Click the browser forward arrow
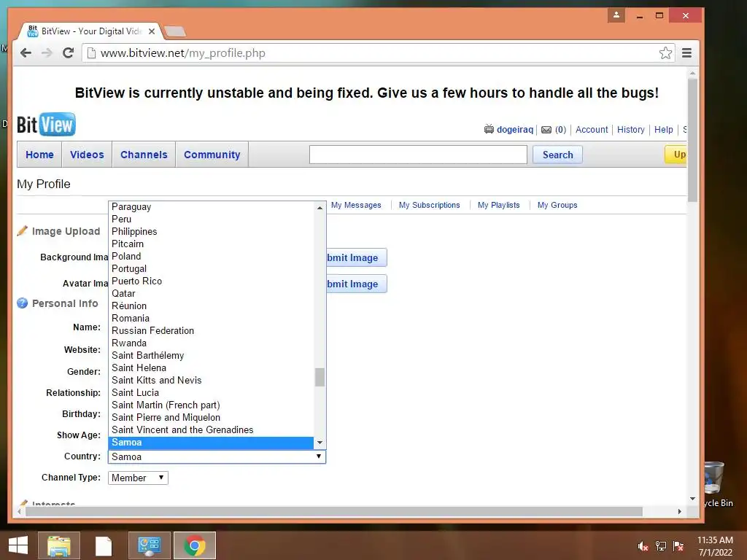This screenshot has width=747, height=560. coord(47,52)
